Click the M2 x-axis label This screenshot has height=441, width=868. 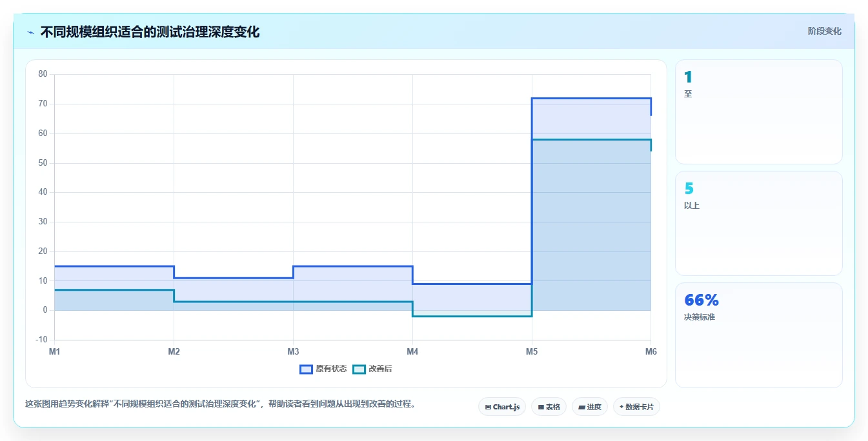coord(174,351)
